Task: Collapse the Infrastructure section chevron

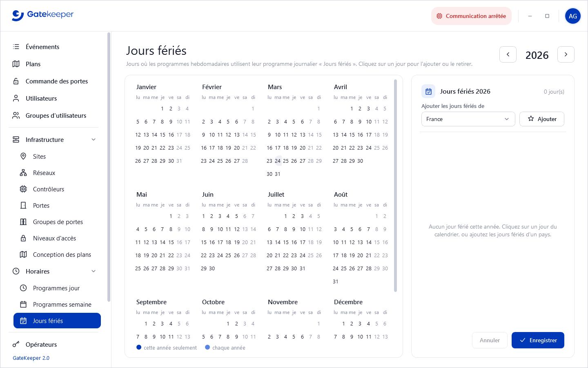Action: pos(94,139)
